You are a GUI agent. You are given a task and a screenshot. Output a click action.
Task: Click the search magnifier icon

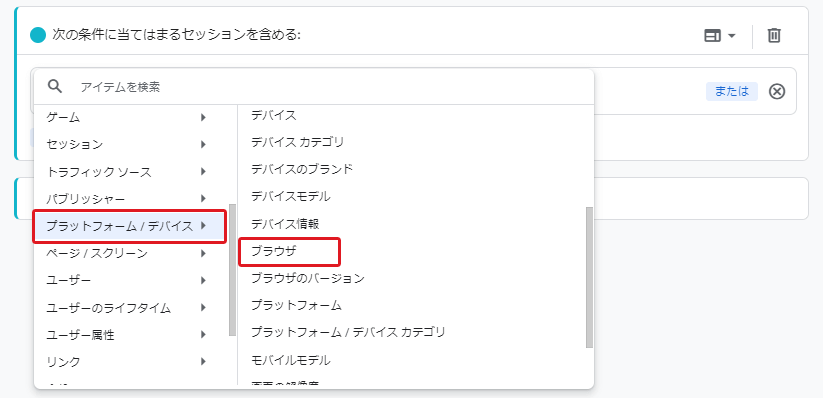pos(55,87)
